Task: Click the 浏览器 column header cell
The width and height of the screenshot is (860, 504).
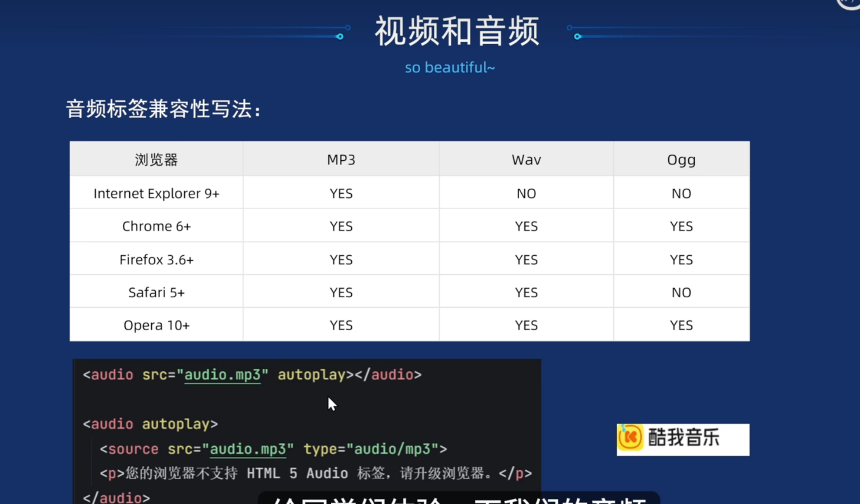Action: click(x=156, y=160)
